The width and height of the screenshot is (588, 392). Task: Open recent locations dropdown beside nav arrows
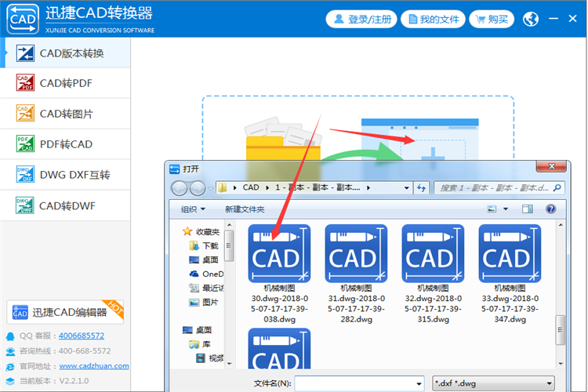click(x=210, y=188)
